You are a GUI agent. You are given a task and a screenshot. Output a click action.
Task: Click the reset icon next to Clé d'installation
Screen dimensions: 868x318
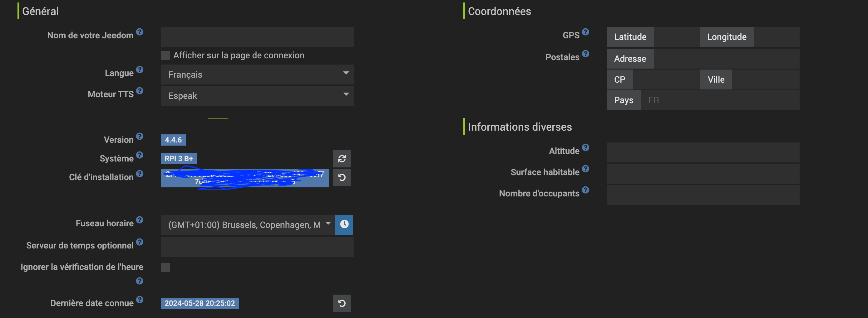click(342, 177)
